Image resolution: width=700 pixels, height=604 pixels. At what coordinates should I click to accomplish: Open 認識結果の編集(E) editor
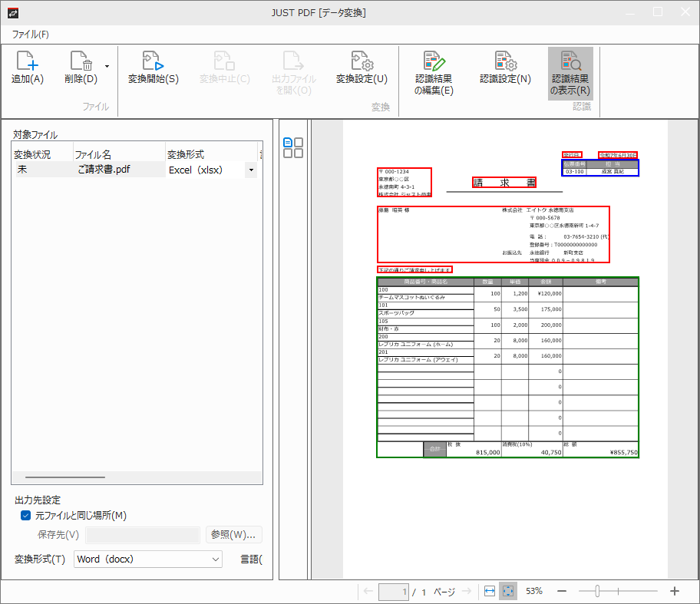click(434, 73)
